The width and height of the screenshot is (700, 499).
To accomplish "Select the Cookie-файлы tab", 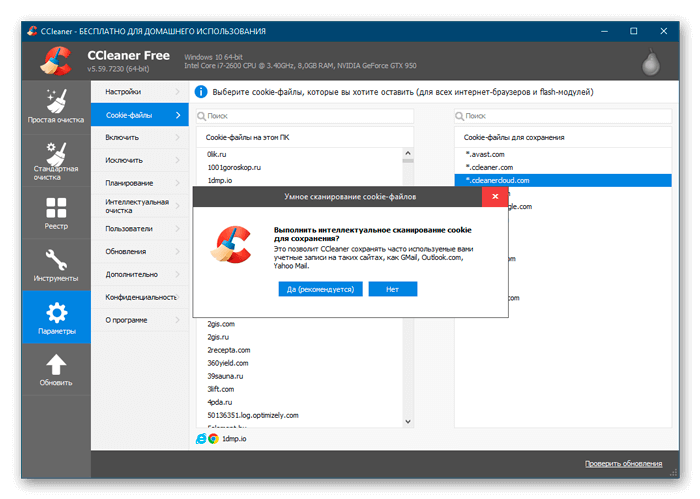I will (140, 115).
